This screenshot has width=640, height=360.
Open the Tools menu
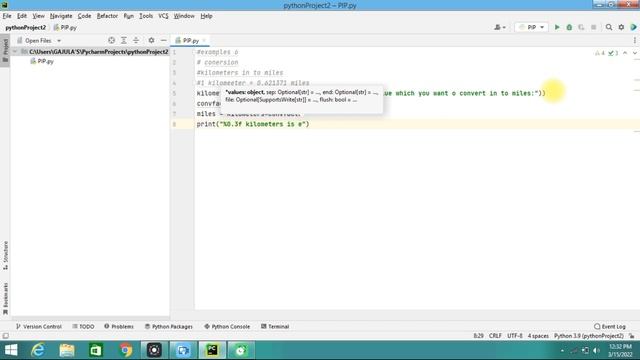click(146, 16)
